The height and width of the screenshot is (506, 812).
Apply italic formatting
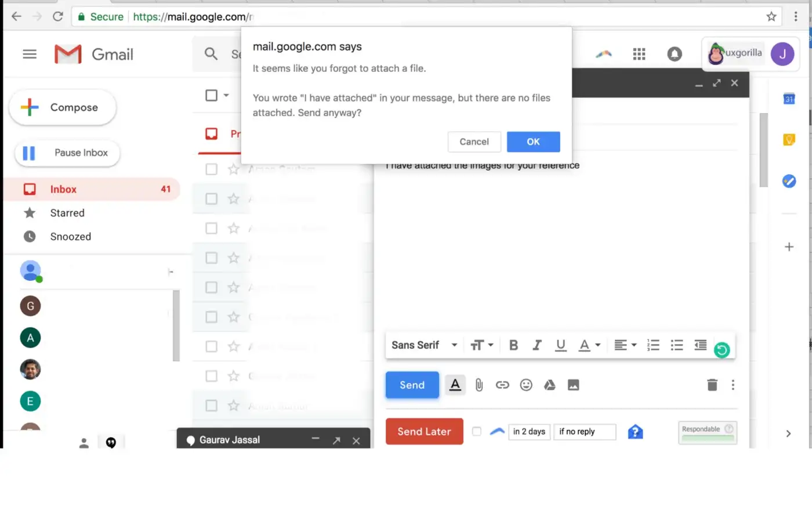537,345
